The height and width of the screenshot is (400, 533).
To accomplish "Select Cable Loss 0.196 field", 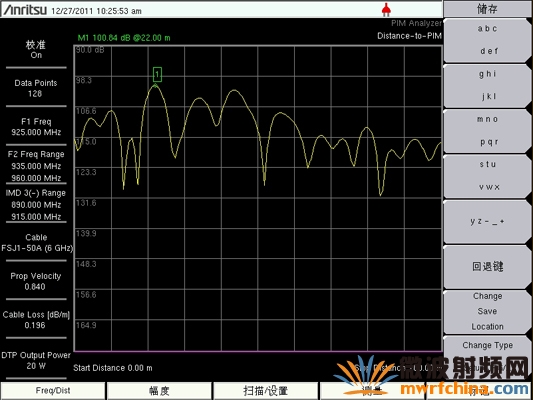I will tap(36, 320).
